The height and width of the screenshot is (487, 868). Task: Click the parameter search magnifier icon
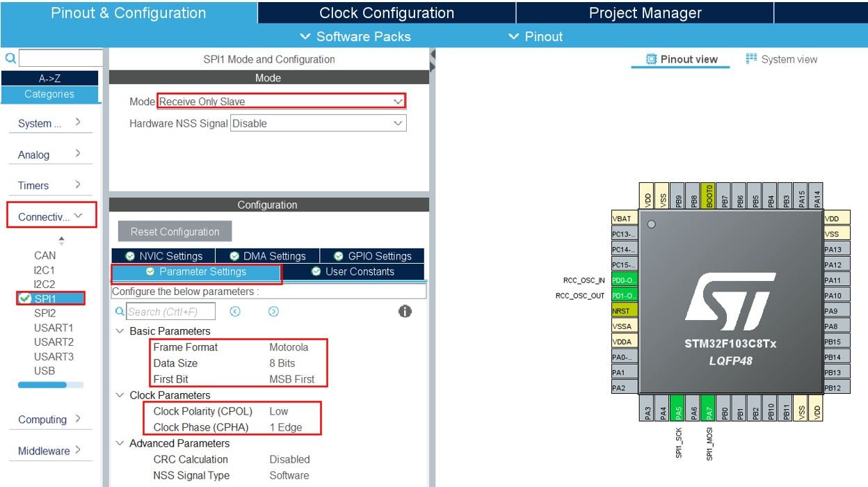tap(120, 312)
